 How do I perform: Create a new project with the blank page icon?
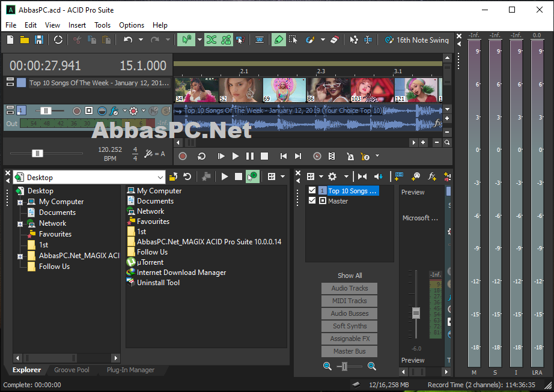10,40
